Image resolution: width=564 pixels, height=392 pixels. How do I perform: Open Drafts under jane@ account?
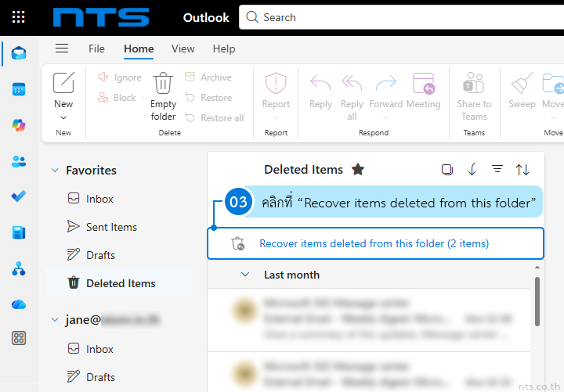pos(119,377)
